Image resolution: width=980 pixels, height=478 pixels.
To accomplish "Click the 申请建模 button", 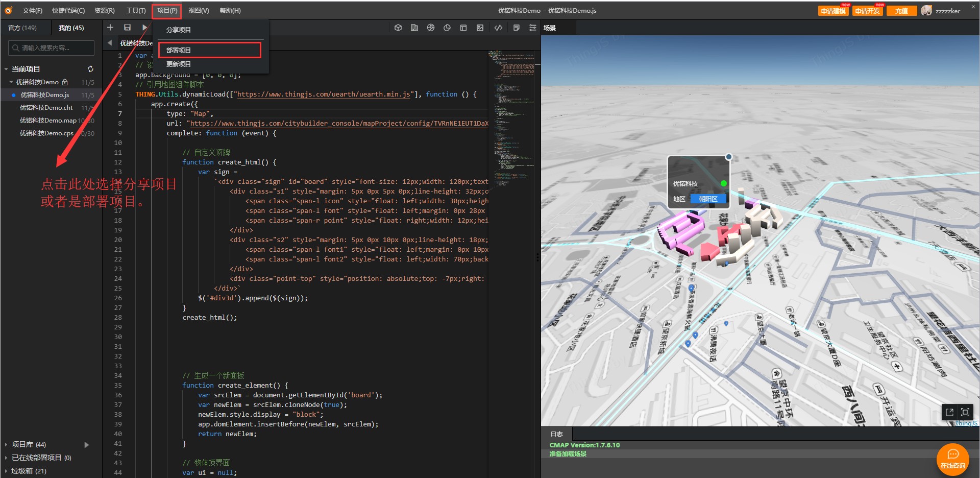I will coord(833,11).
